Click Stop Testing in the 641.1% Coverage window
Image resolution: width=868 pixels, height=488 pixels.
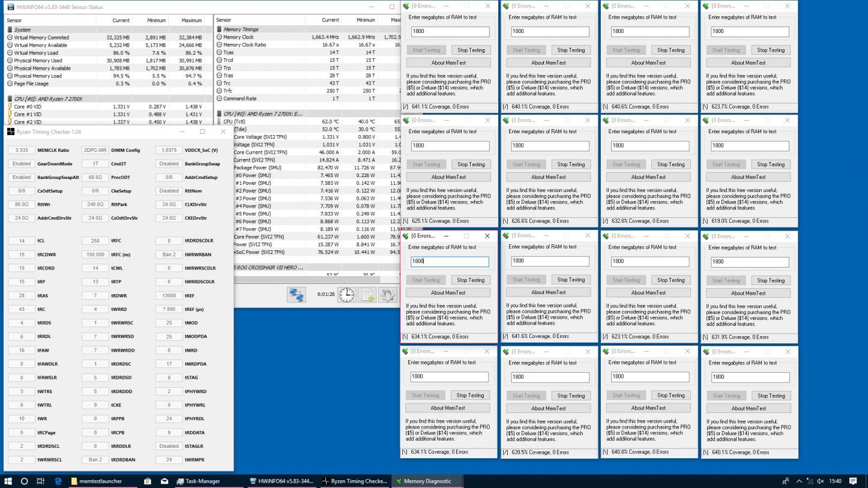click(471, 50)
